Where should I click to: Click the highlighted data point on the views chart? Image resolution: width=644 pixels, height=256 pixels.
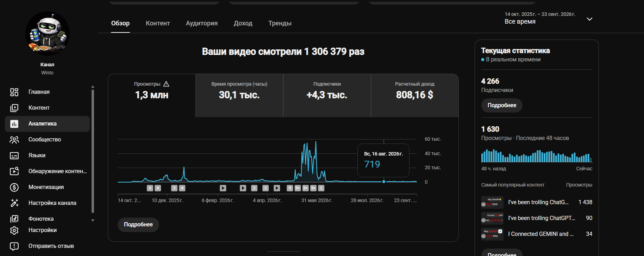(x=384, y=182)
